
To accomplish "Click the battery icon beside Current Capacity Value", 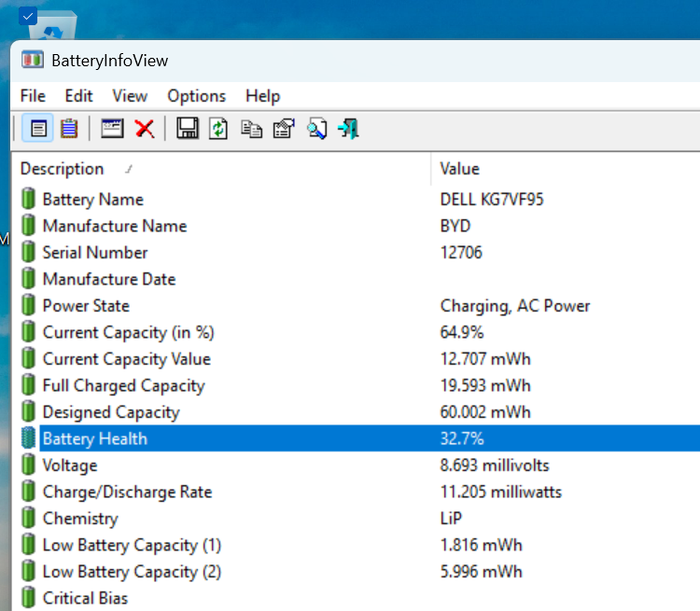I will [28, 358].
